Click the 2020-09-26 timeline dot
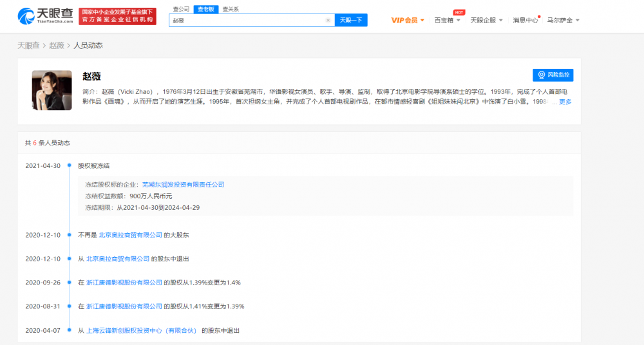 pos(70,283)
